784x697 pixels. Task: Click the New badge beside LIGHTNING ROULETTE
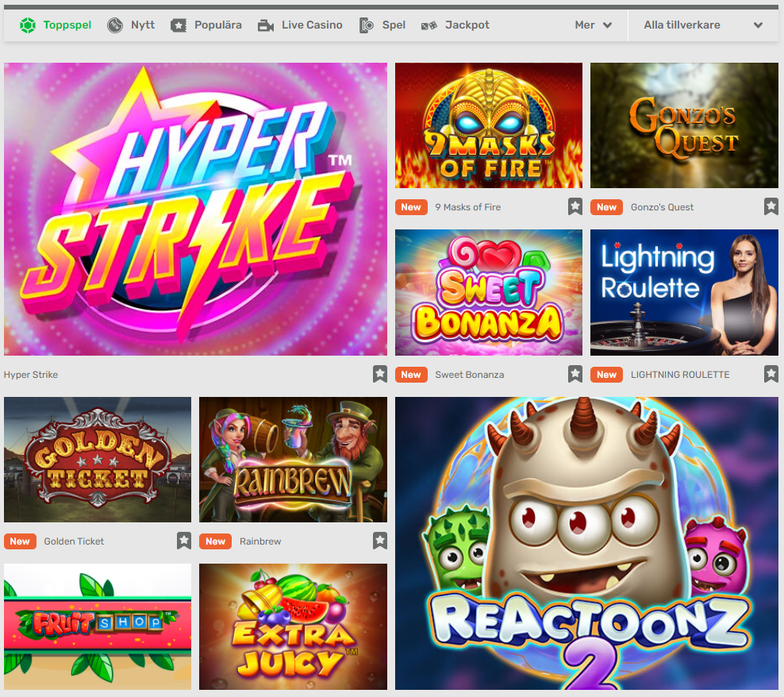click(x=606, y=374)
